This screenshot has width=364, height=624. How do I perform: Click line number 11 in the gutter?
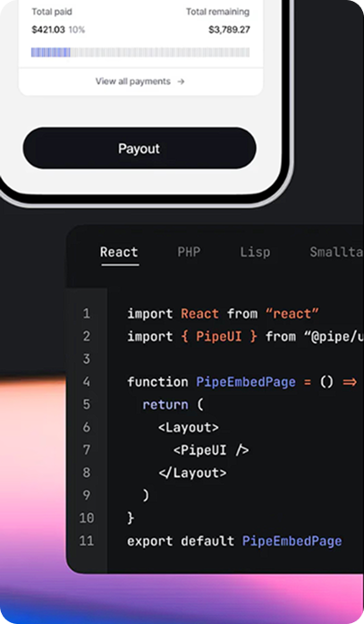pyautogui.click(x=87, y=541)
